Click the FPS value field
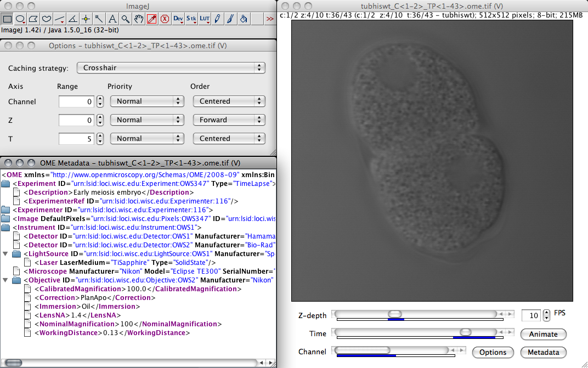Viewport: 588px width, 368px height. click(x=532, y=315)
